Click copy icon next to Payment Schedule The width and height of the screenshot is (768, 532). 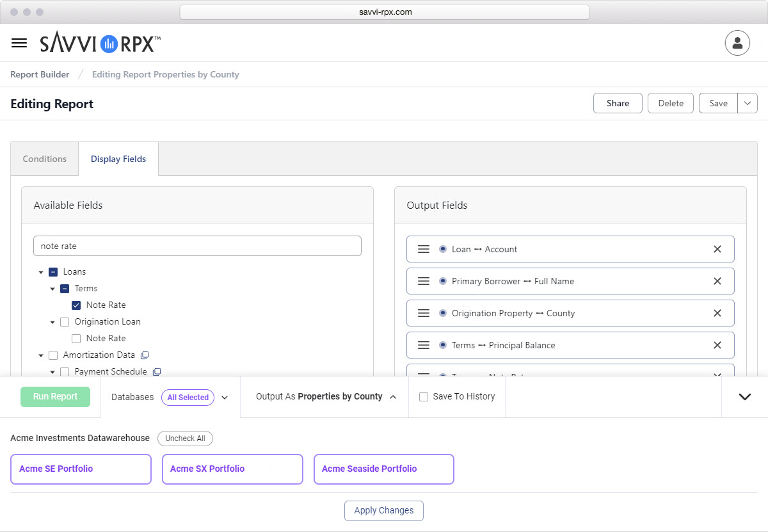[157, 371]
